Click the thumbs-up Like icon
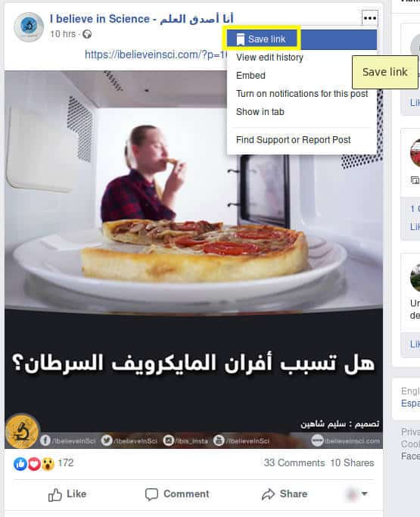 55,494
